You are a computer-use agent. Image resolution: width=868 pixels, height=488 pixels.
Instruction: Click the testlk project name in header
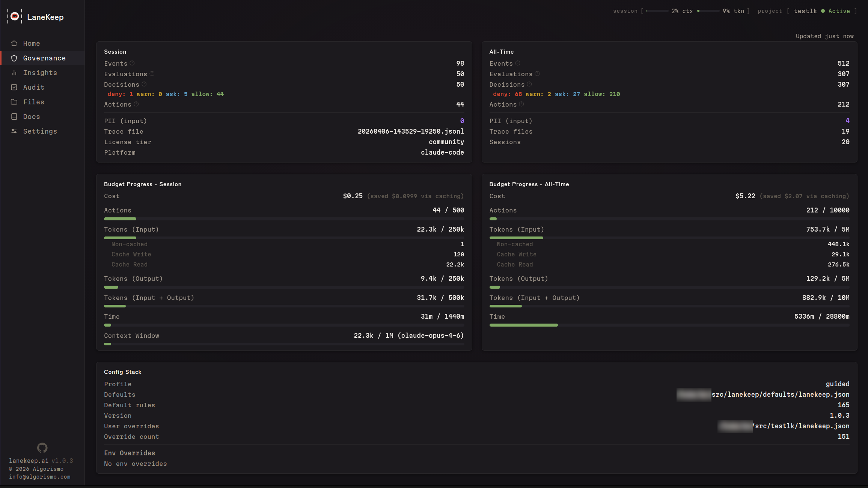click(805, 11)
